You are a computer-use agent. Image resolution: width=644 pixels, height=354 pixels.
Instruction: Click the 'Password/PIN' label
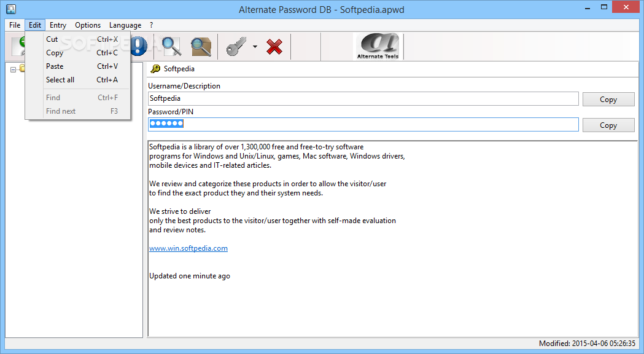[171, 112]
